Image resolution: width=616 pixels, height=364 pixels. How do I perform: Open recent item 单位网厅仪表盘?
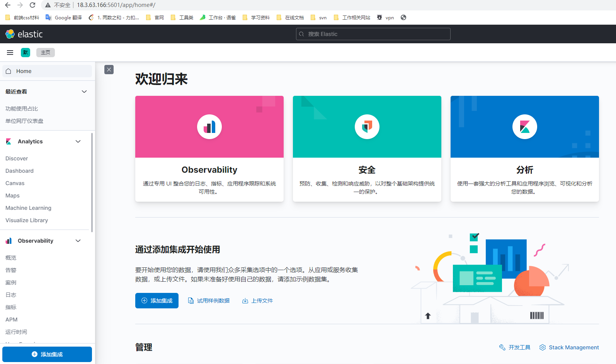(x=24, y=121)
